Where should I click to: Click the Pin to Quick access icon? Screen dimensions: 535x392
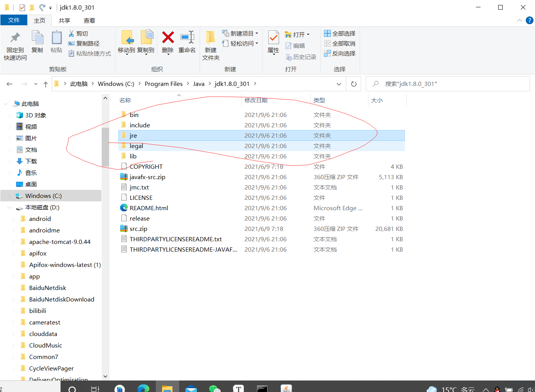point(15,38)
